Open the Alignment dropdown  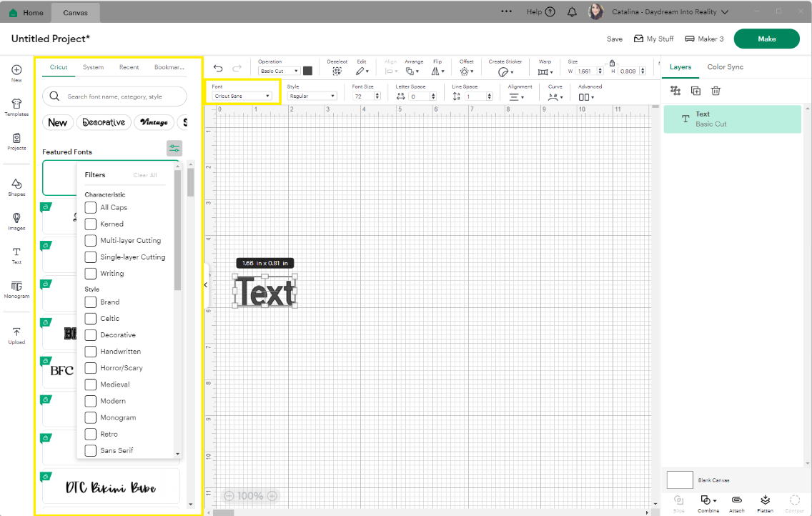[x=516, y=96]
